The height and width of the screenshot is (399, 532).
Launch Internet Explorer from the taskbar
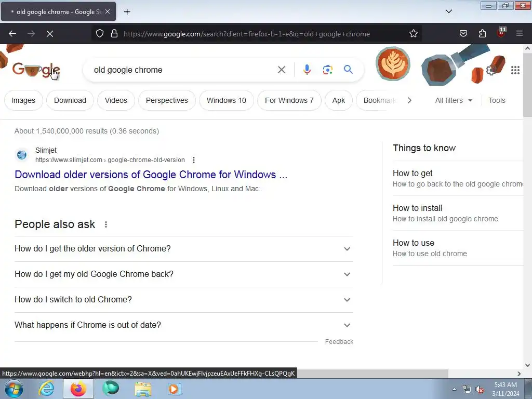[x=46, y=389]
